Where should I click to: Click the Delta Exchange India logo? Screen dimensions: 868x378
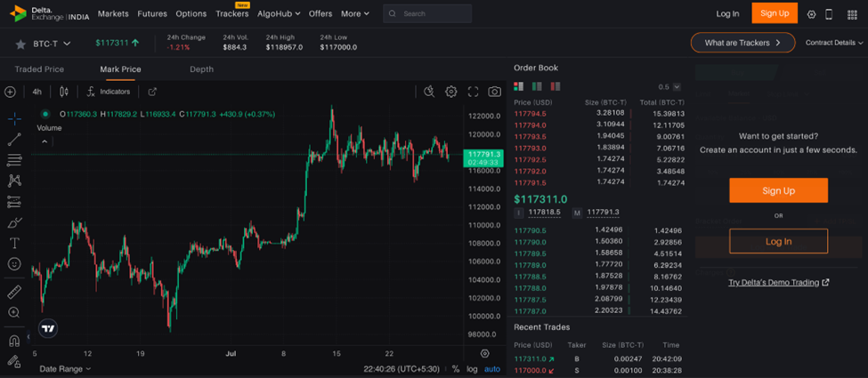tap(49, 13)
